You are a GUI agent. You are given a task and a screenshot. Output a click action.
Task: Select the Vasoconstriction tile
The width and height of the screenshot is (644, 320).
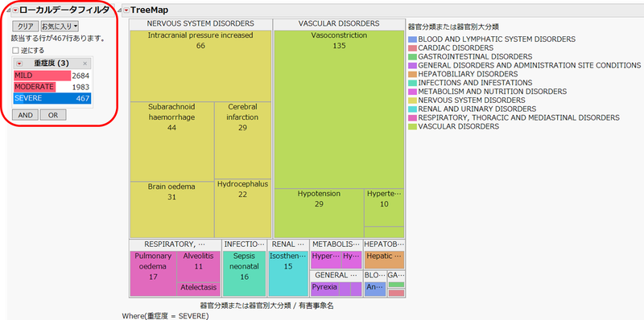click(x=339, y=109)
